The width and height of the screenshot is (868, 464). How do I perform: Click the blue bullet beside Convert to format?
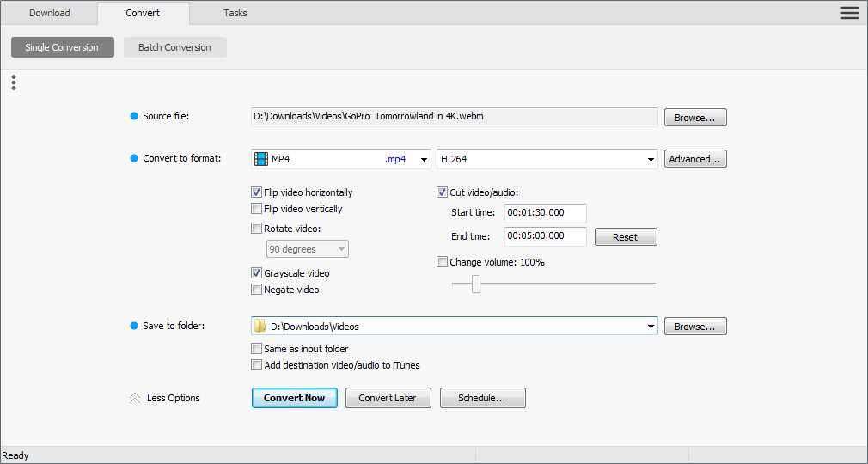(133, 158)
